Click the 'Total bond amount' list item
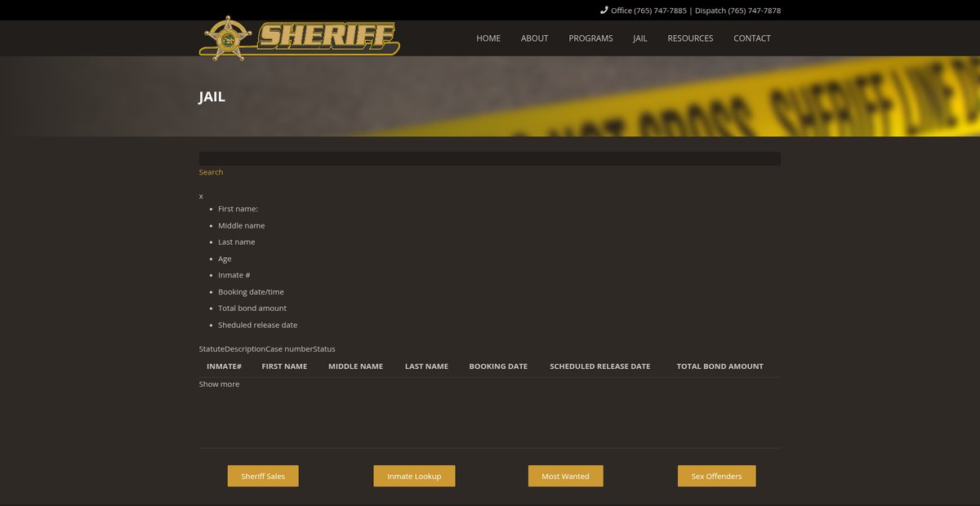The width and height of the screenshot is (980, 506). click(x=252, y=308)
